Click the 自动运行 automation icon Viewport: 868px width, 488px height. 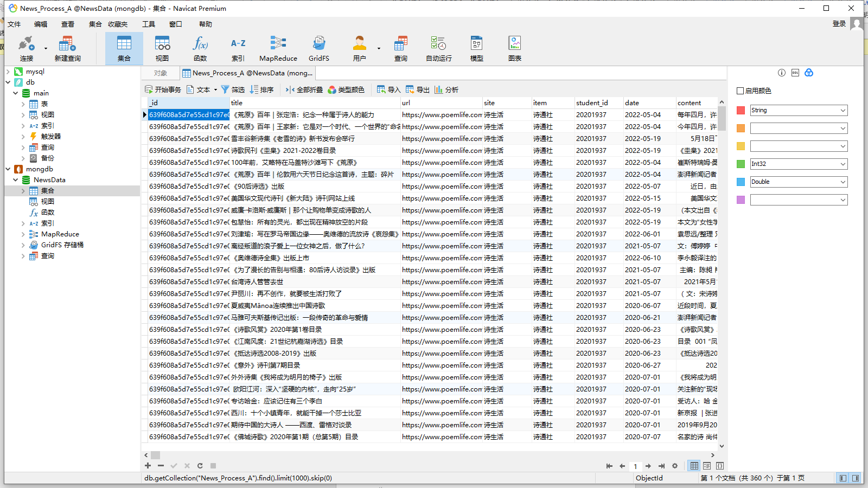[x=438, y=49]
